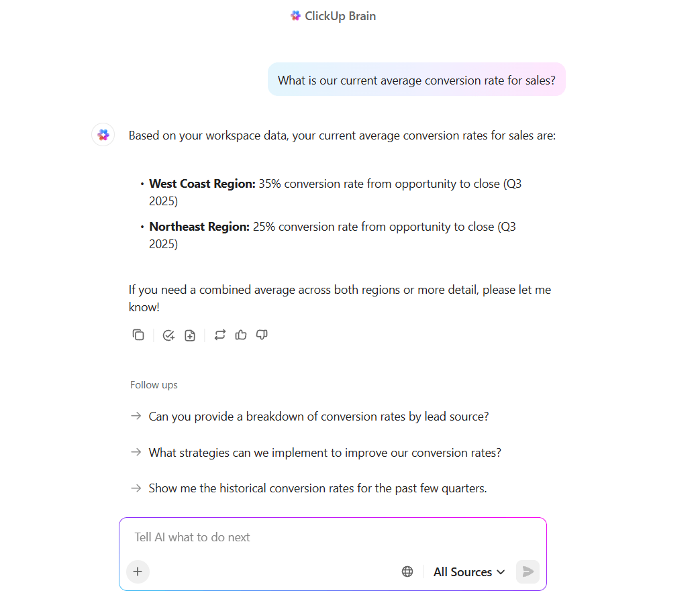Ask for conversion rates by lead source
The width and height of the screenshot is (700, 599).
pos(319,417)
